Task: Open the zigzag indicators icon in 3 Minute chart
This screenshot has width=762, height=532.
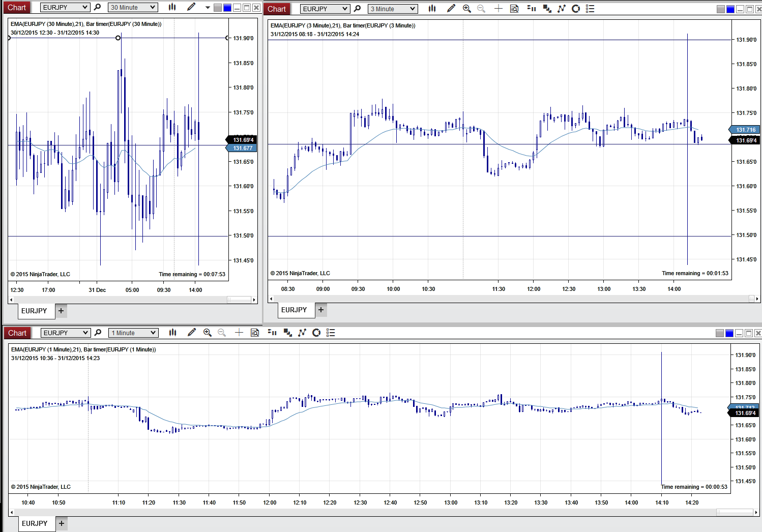Action: coord(562,9)
